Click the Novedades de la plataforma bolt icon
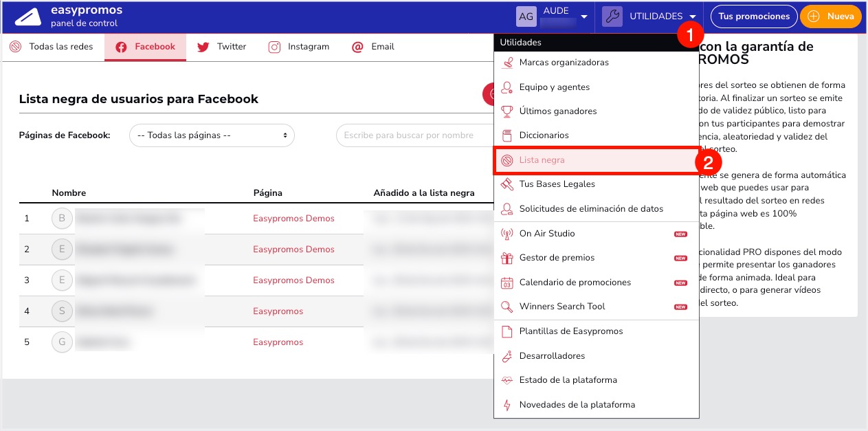868x431 pixels. point(507,405)
